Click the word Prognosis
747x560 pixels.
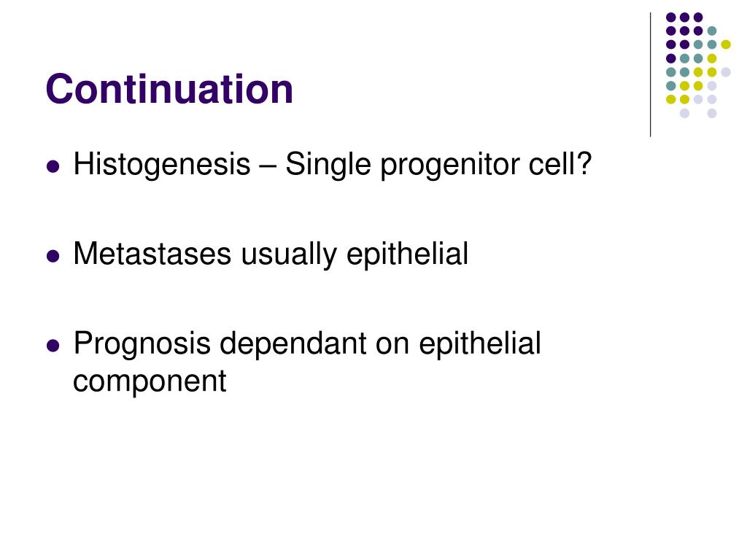142,343
